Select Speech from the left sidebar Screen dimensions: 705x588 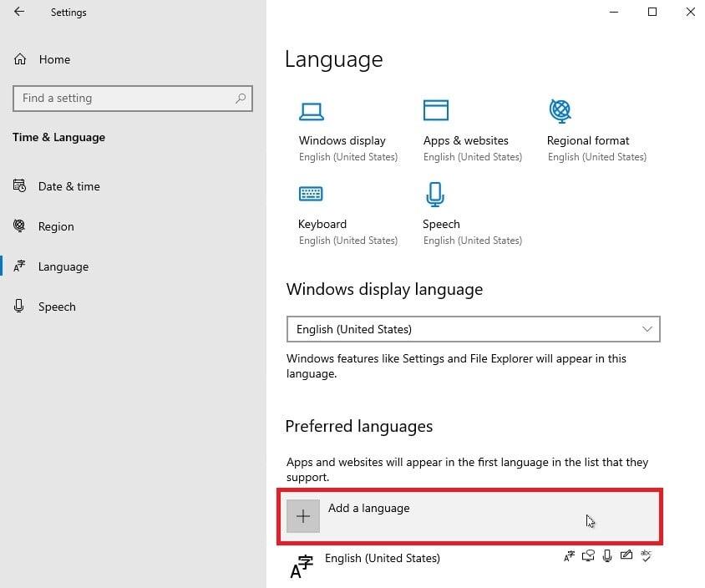tap(56, 307)
